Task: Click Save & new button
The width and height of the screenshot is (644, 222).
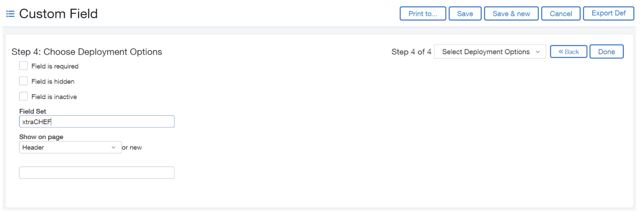Action: 511,14
